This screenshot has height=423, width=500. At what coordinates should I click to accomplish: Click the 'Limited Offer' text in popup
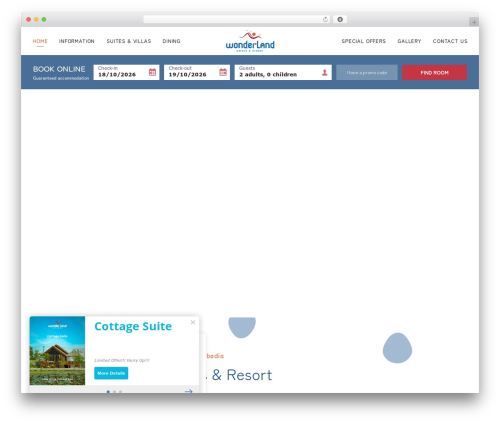(122, 360)
